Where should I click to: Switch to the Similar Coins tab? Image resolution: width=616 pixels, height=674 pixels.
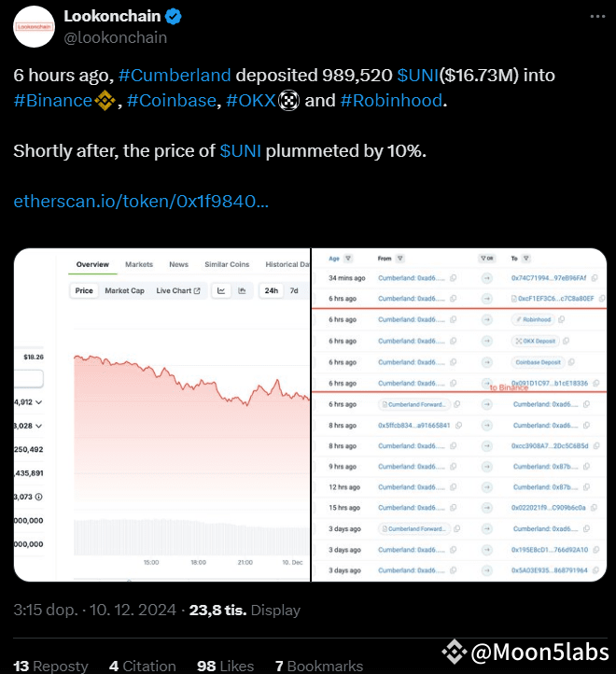click(227, 264)
